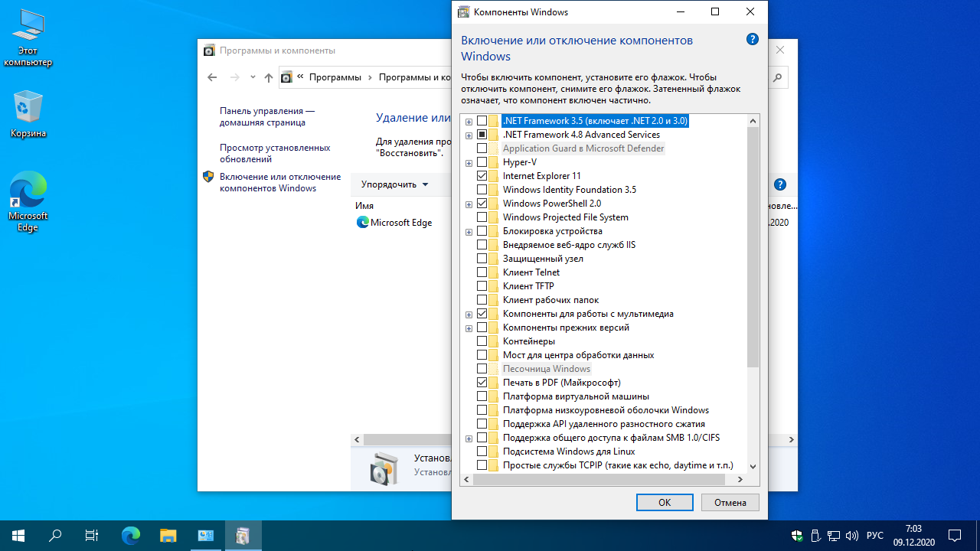Uncheck Печать в PDF (Майкрософт)
This screenshot has height=551, width=980.
pyautogui.click(x=482, y=383)
